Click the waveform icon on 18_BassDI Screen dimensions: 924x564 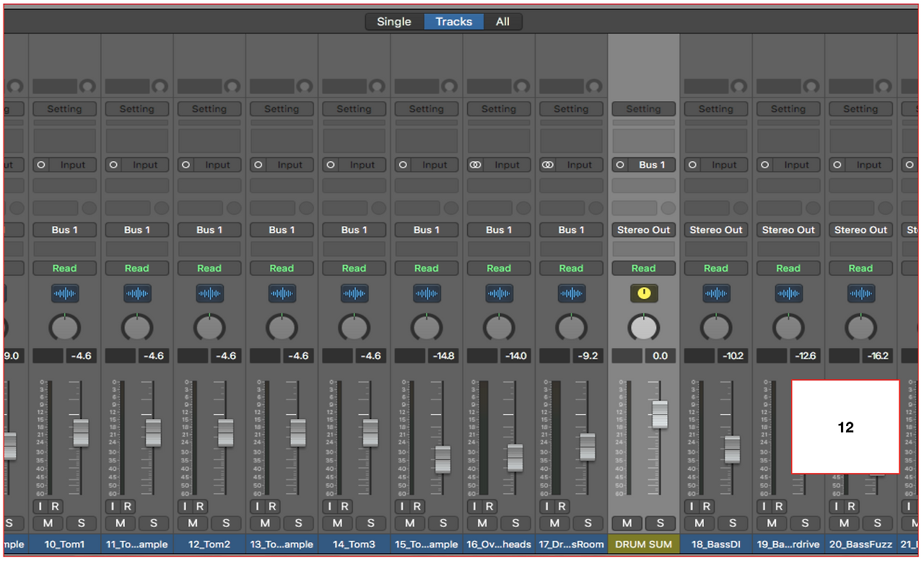tap(716, 294)
